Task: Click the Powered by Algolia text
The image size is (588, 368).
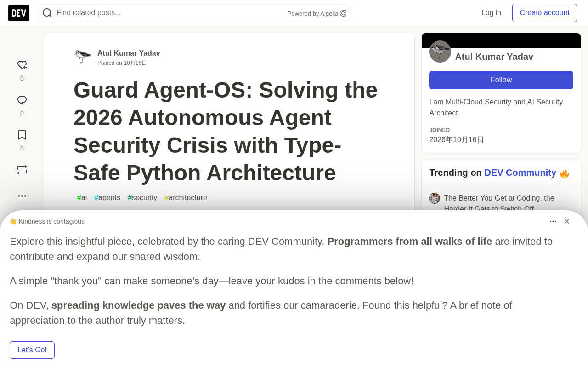Action: pos(313,13)
